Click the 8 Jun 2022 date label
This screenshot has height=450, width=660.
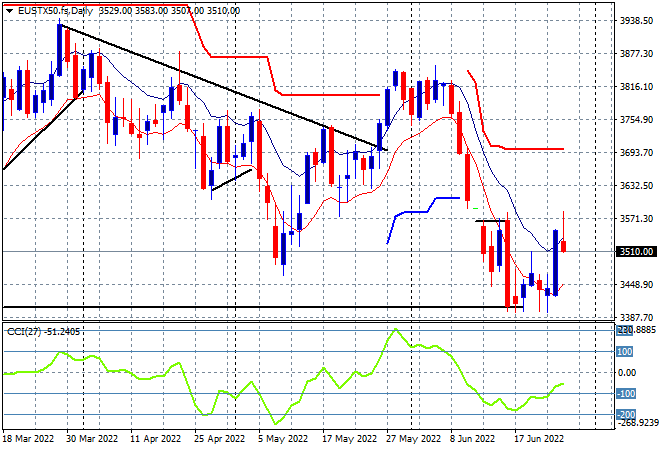tap(473, 439)
